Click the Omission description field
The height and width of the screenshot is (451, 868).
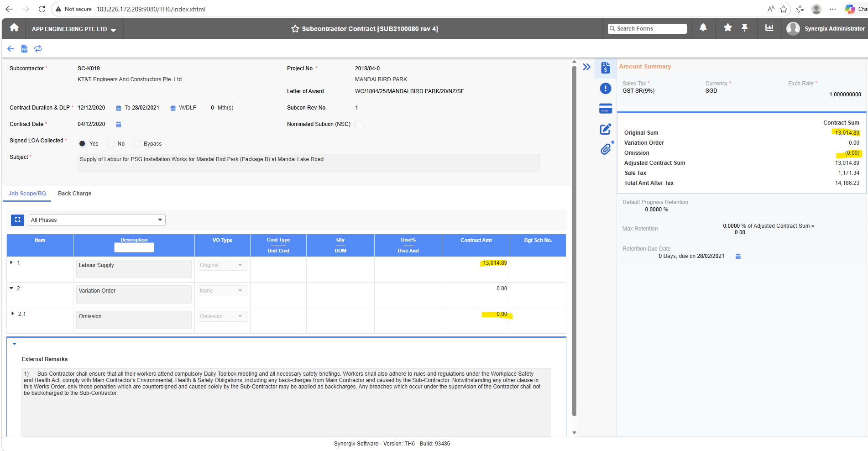pos(134,320)
